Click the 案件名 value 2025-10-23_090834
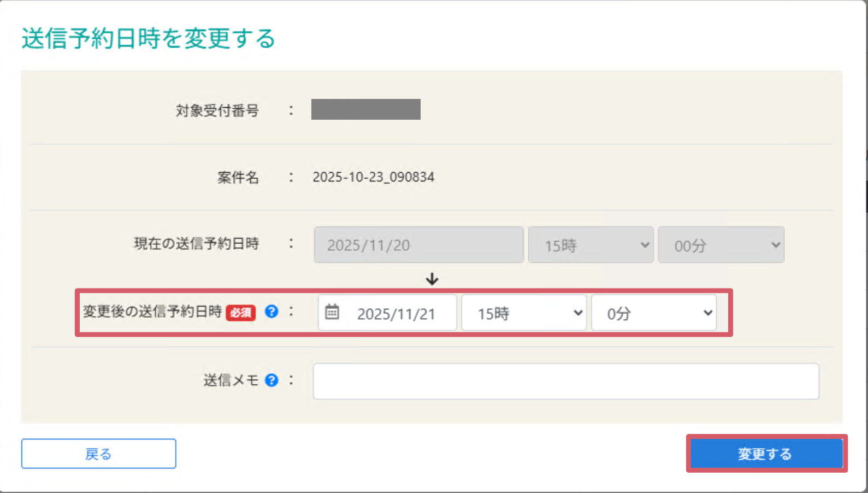 coord(374,177)
